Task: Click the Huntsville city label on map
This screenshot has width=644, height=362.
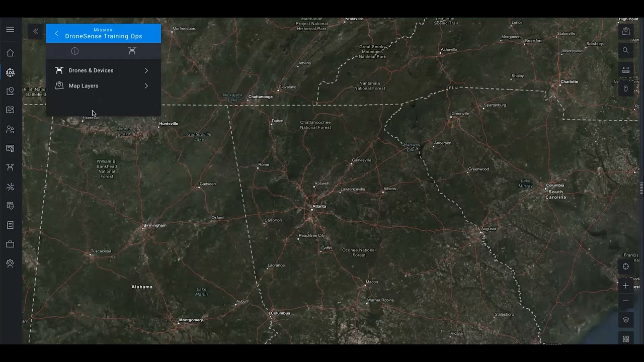Action: tap(169, 124)
